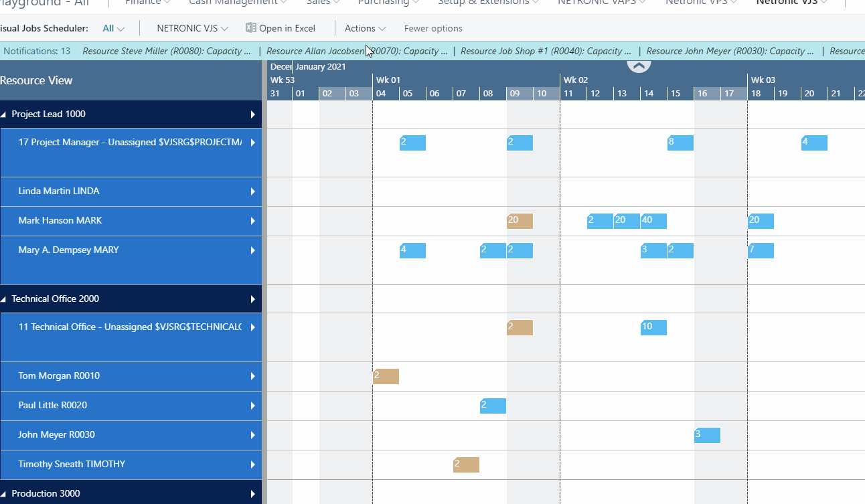This screenshot has height=504, width=865.
Task: Click the arrow on the 11 Technical Office row
Action: [x=253, y=327]
